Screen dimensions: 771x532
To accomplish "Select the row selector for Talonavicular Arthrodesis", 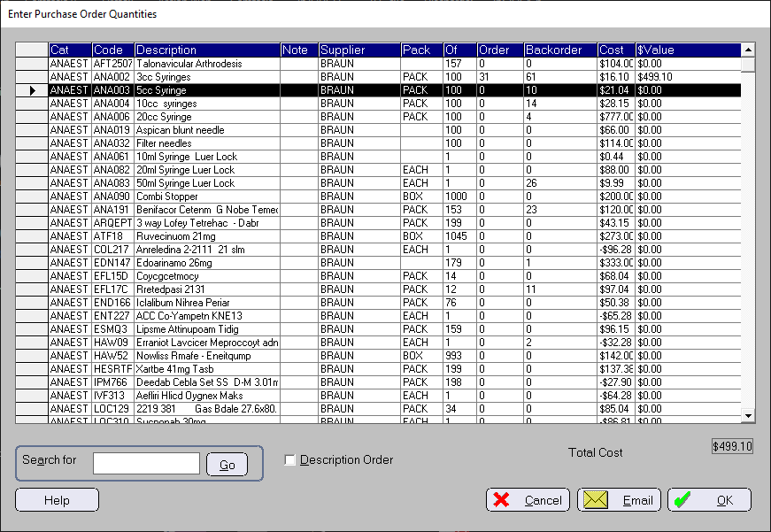I will (32, 64).
